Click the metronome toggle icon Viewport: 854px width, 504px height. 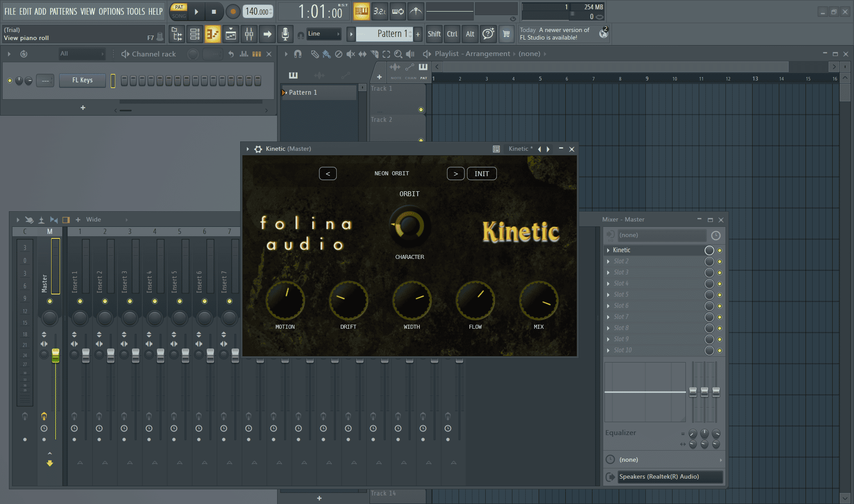[416, 12]
